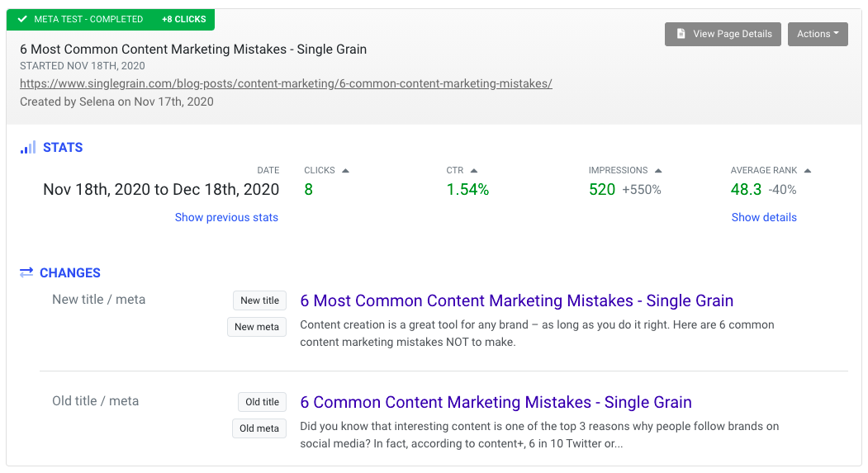This screenshot has height=473, width=868.
Task: Click the swap arrows icon beside CHANGES
Action: click(x=26, y=272)
